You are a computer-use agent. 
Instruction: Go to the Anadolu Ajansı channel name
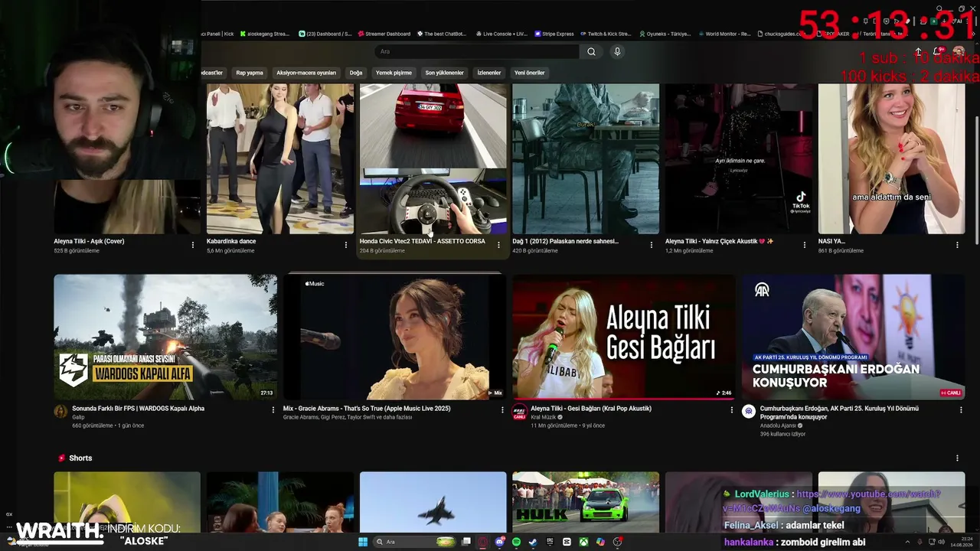tap(779, 425)
